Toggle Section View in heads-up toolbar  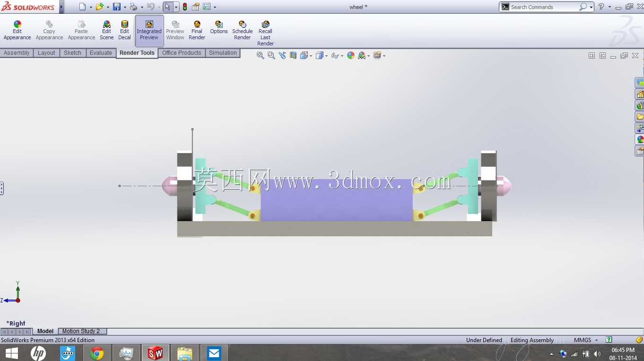pos(293,55)
